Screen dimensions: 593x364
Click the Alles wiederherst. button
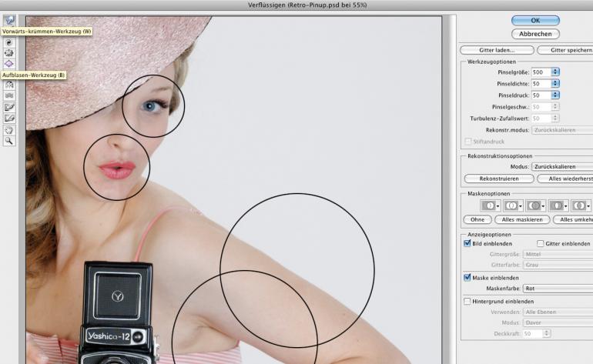click(565, 179)
